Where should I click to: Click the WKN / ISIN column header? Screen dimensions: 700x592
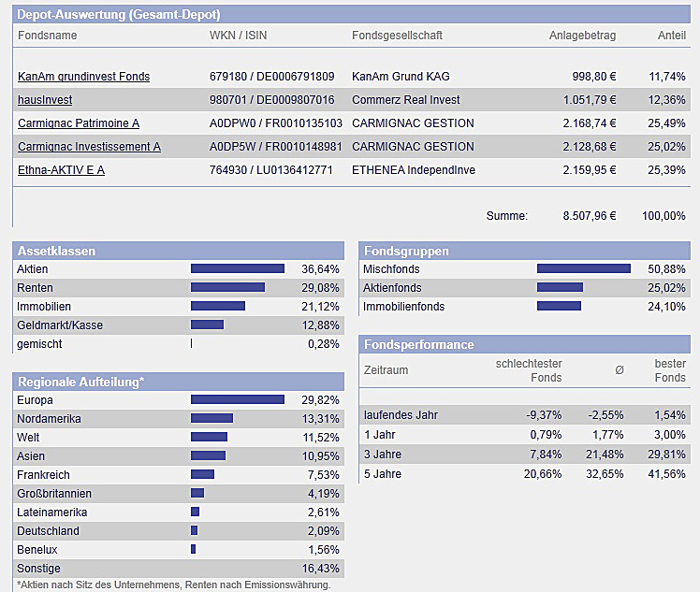(240, 36)
